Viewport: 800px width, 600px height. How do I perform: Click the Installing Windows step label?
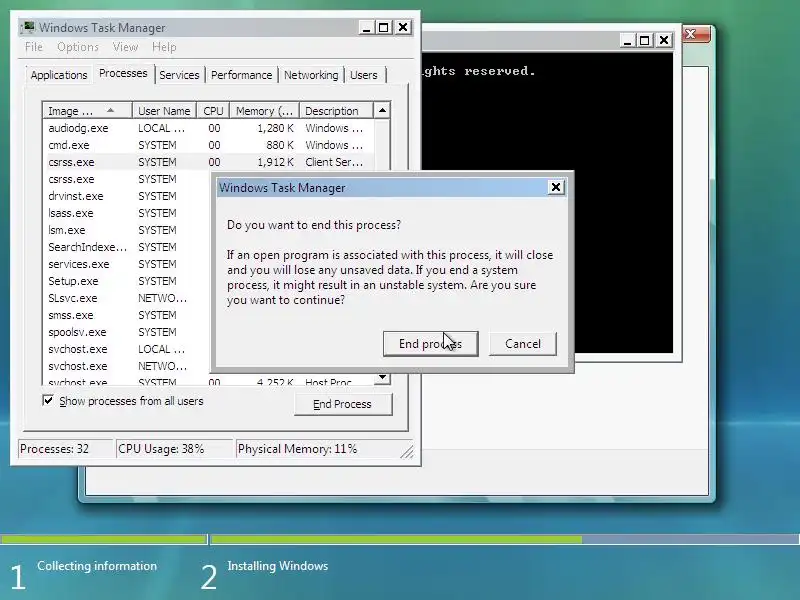[278, 566]
